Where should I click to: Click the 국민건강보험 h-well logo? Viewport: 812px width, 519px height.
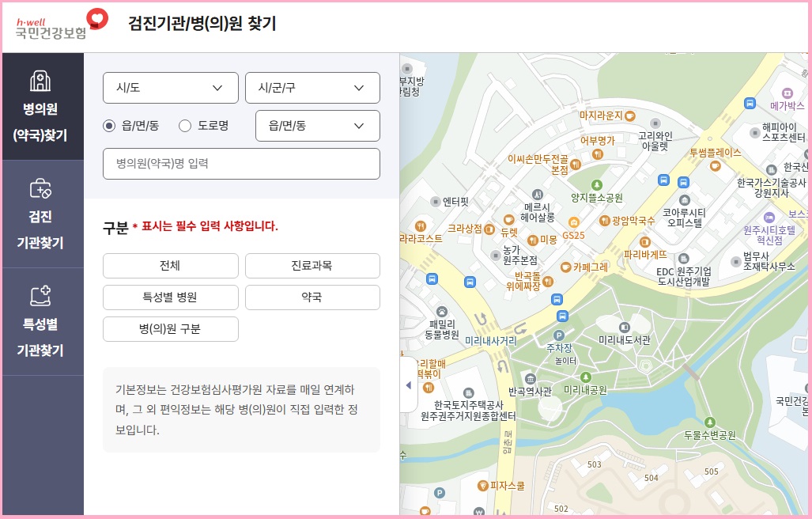click(62, 25)
